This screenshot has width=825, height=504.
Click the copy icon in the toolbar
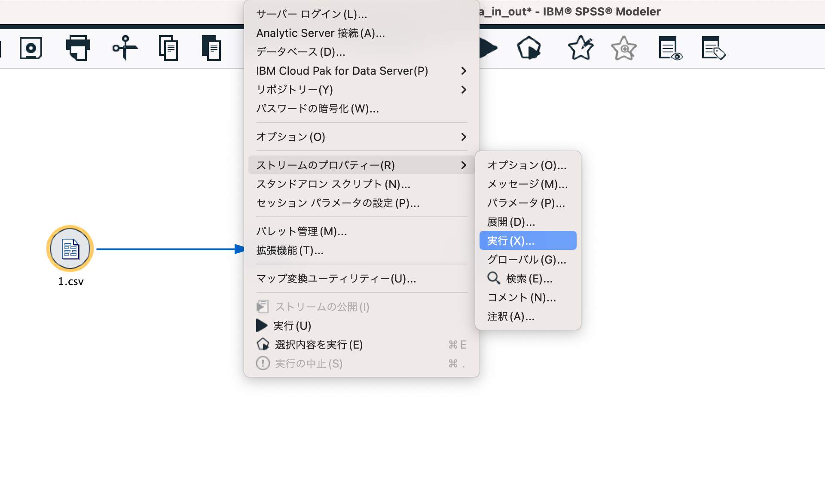(x=169, y=48)
